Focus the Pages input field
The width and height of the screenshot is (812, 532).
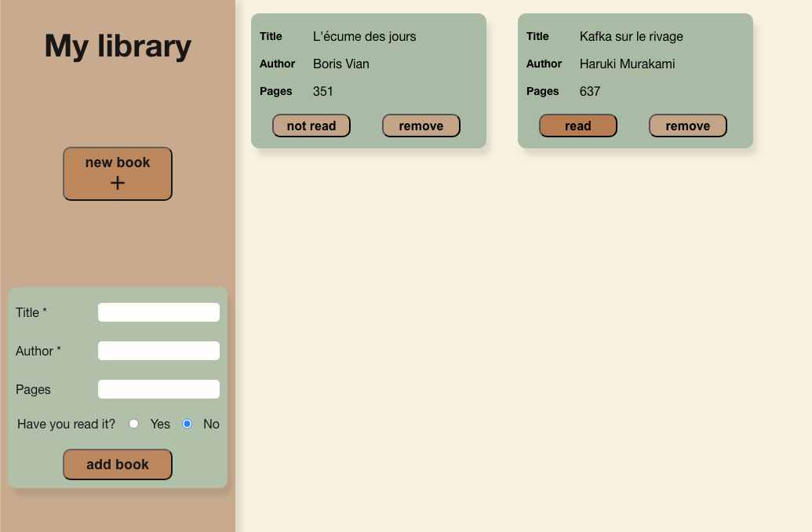click(x=158, y=389)
